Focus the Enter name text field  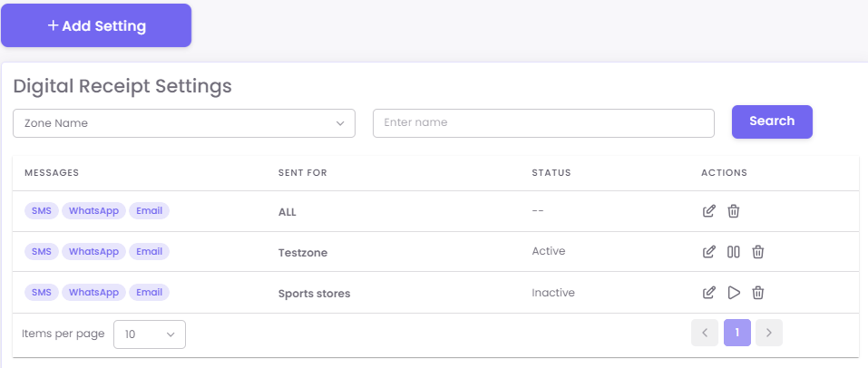point(543,123)
